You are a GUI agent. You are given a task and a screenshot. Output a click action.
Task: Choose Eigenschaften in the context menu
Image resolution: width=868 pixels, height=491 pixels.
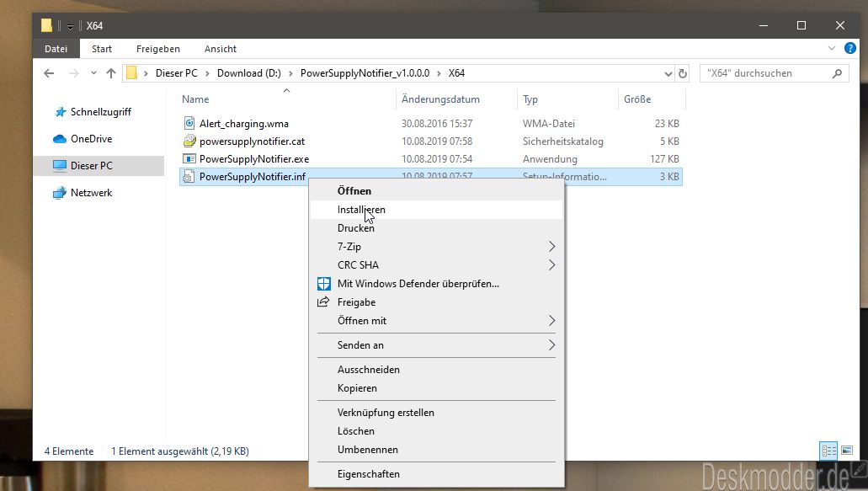pos(436,474)
